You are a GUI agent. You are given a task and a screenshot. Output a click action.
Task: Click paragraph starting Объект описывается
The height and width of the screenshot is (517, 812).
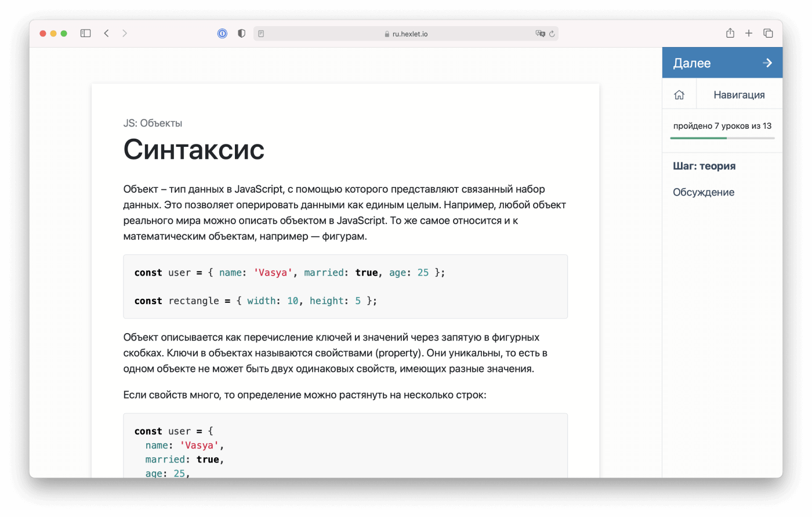pos(335,353)
